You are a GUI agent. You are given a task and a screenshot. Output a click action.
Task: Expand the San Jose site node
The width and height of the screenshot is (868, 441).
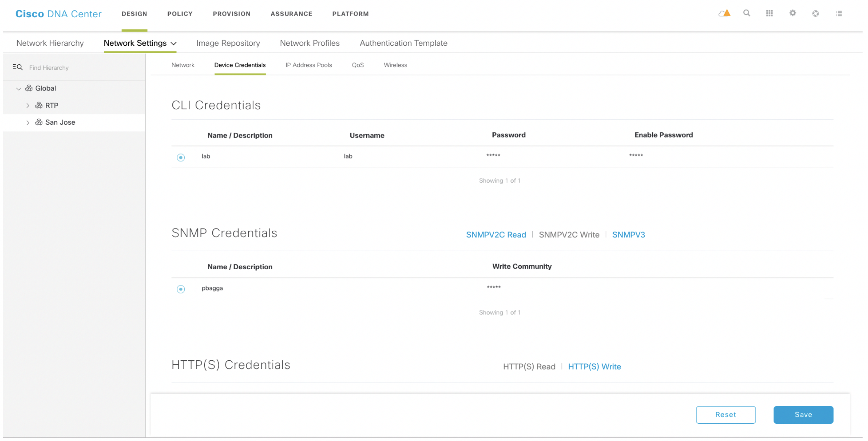(x=28, y=122)
